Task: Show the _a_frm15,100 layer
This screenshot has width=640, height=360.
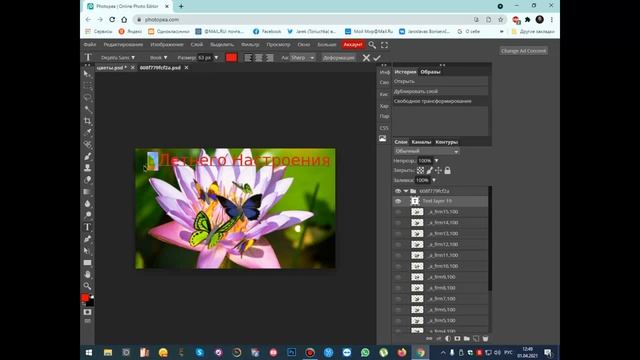Action: 398,212
